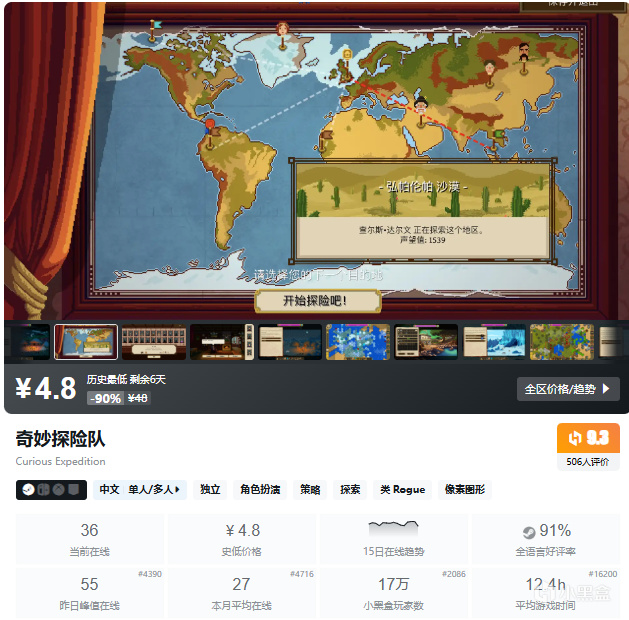Expand the 中文 单人/多人 arrow tag
This screenshot has width=629, height=620.
click(140, 490)
